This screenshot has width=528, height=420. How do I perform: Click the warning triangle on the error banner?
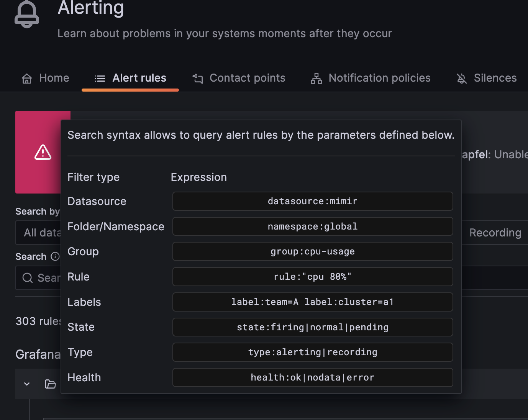(x=43, y=152)
